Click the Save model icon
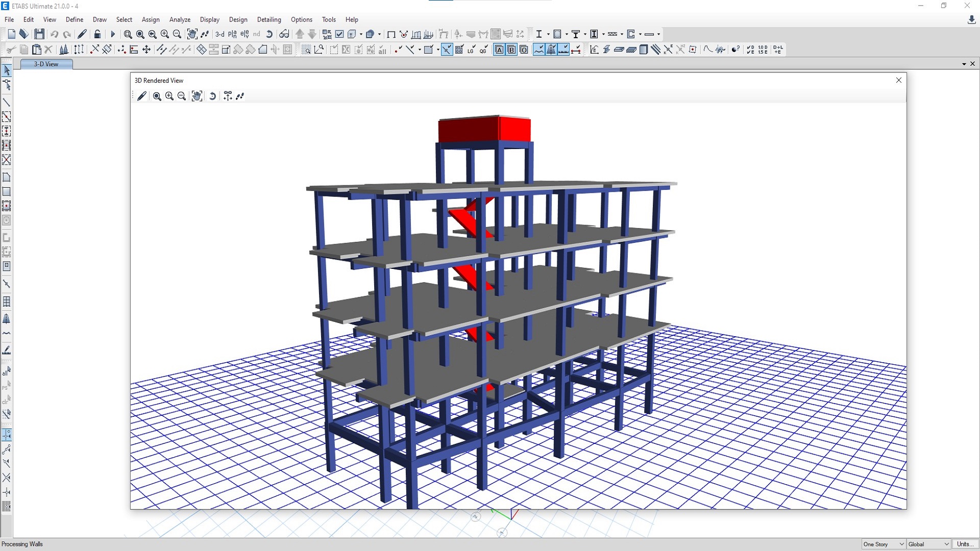This screenshot has height=551, width=980. tap(39, 34)
